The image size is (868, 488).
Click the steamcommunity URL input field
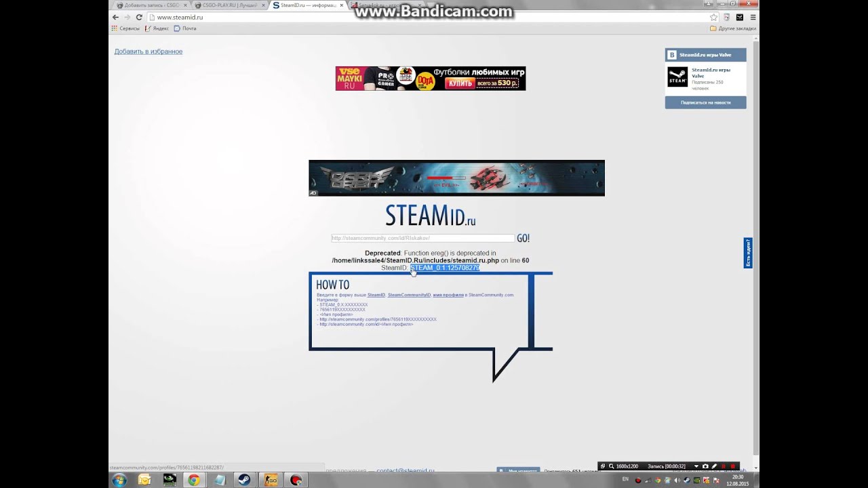(422, 238)
